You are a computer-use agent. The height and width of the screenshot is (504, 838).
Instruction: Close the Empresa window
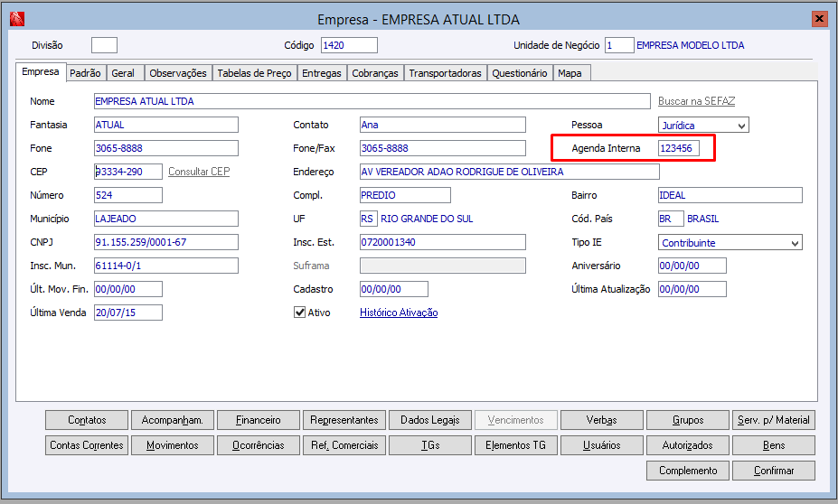819,19
